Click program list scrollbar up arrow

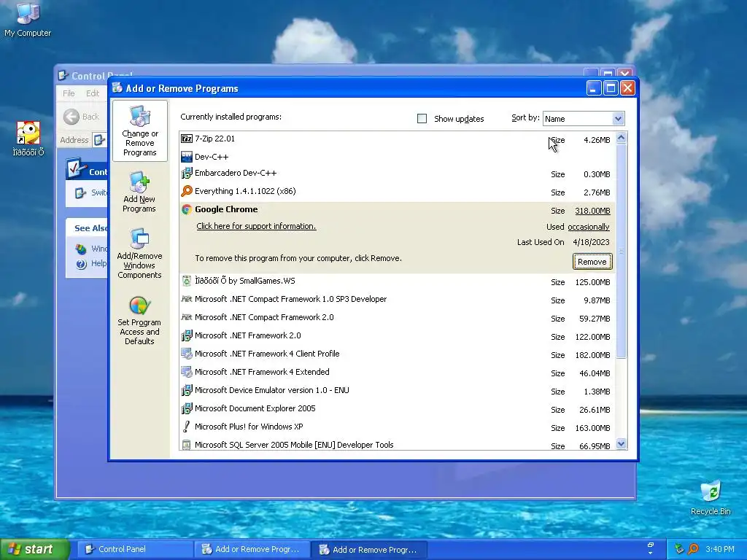point(621,138)
